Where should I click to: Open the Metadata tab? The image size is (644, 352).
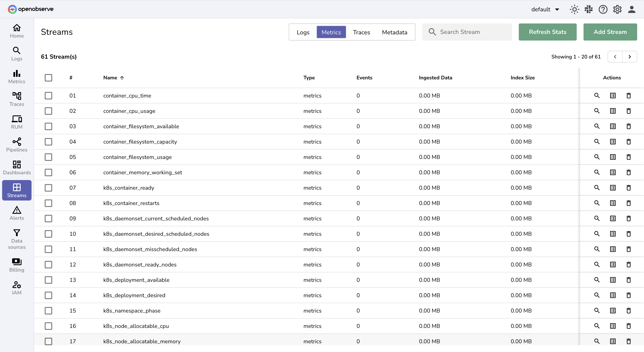coord(394,32)
